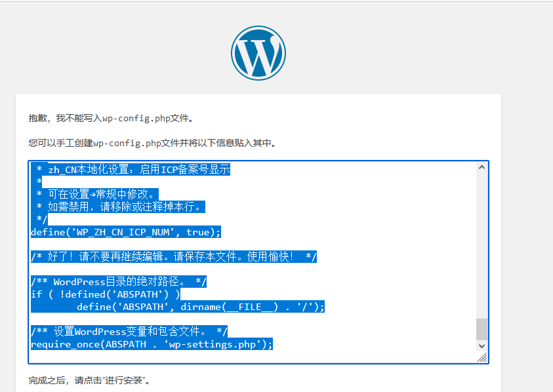553x392 pixels.
Task: Click the comment '设置WordPress变量和包含文件。'
Action: pos(130,332)
